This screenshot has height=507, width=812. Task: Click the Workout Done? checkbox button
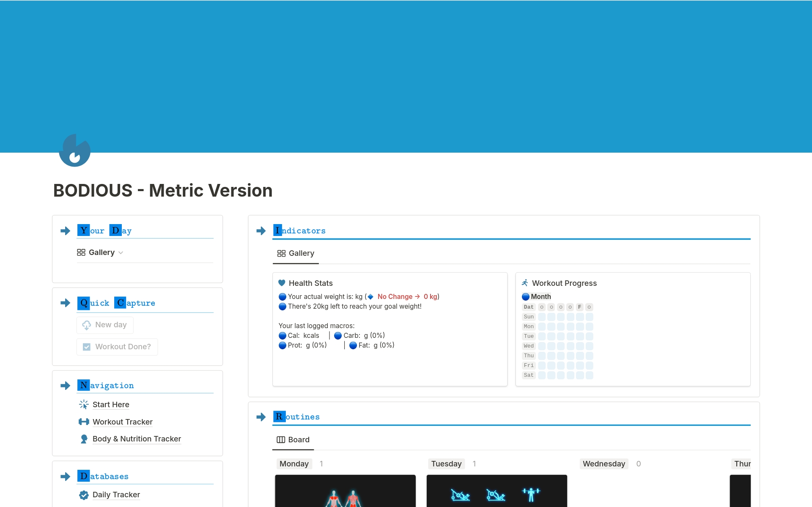tap(117, 347)
